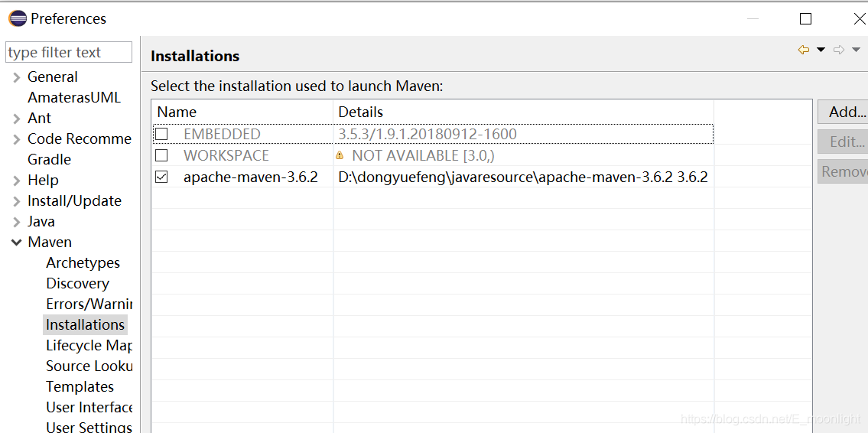Open the back history dropdown arrow

click(x=821, y=50)
